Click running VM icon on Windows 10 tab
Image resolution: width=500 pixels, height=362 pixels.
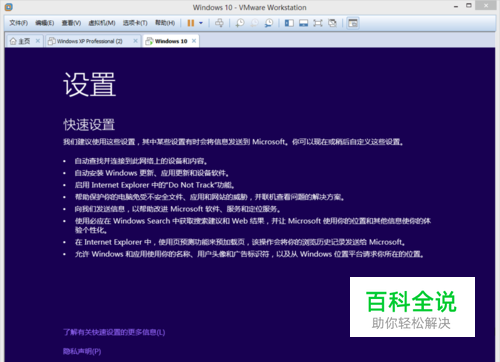149,41
